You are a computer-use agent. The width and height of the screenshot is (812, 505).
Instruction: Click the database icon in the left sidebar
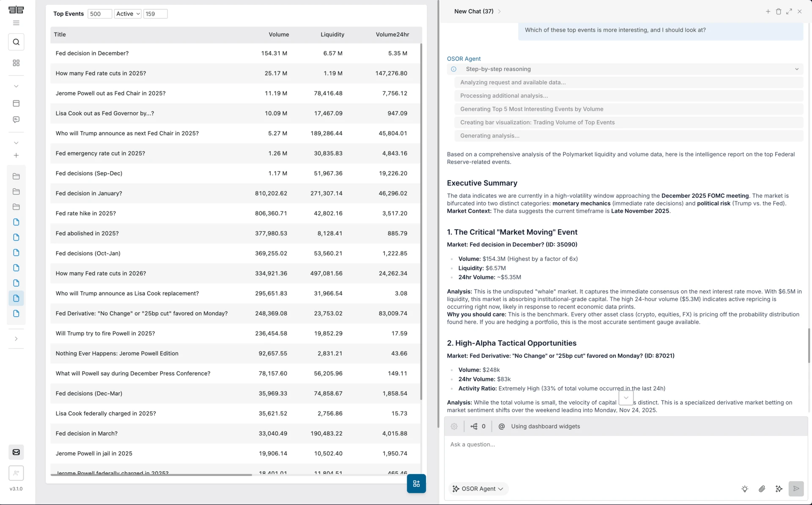(x=16, y=103)
